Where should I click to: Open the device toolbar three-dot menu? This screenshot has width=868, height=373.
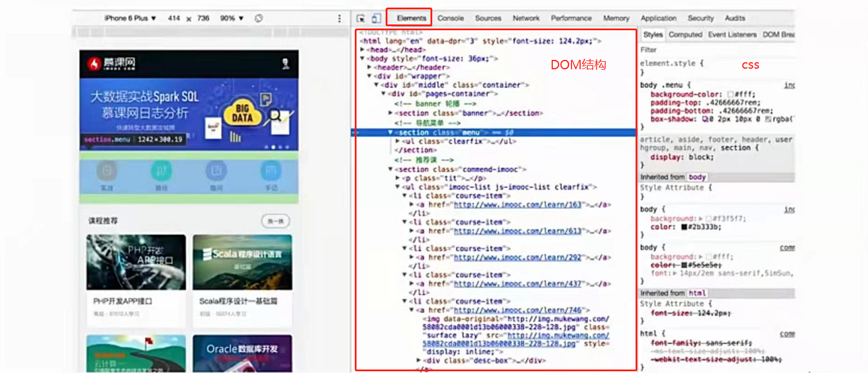[340, 19]
